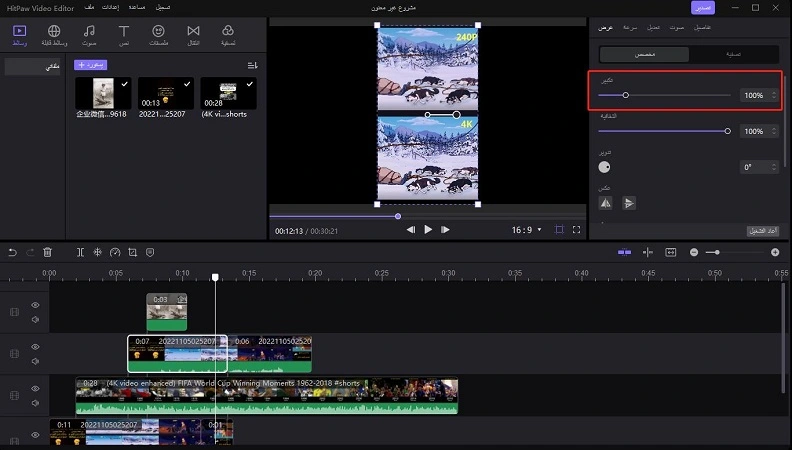This screenshot has width=792, height=450.
Task: Mute the track with the 0:07 clip
Action: pos(35,361)
